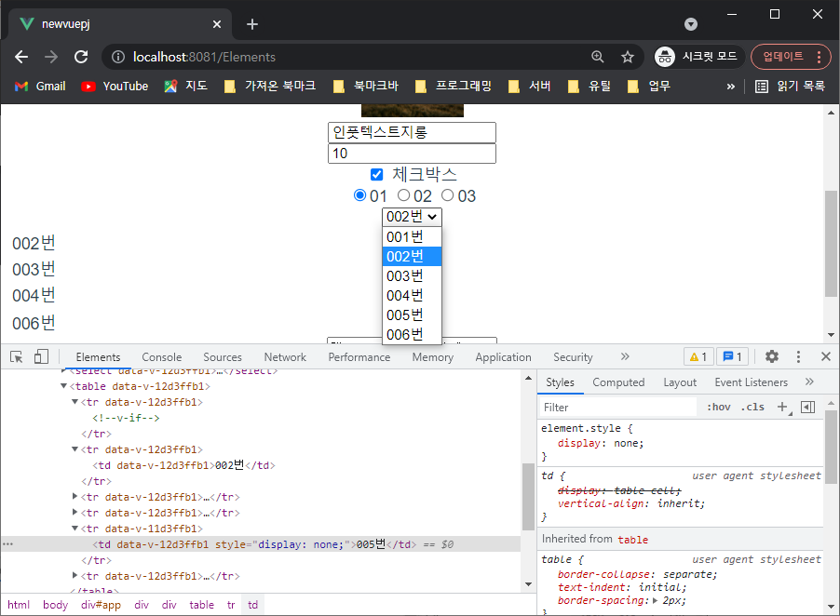Close the newvuepj tab
This screenshot has width=840, height=616.
(x=217, y=24)
